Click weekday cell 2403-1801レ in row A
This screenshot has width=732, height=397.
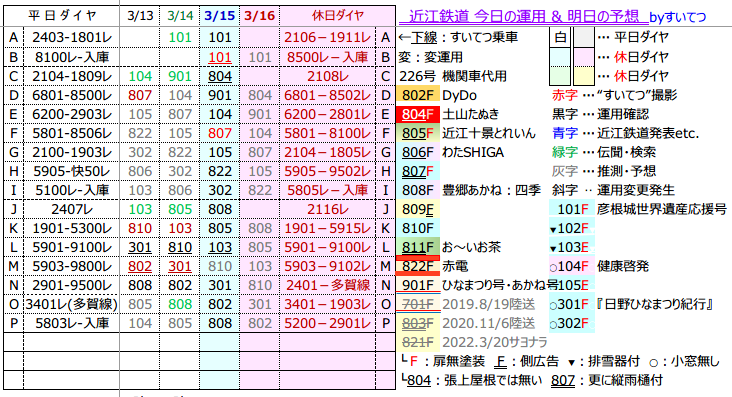pyautogui.click(x=72, y=37)
